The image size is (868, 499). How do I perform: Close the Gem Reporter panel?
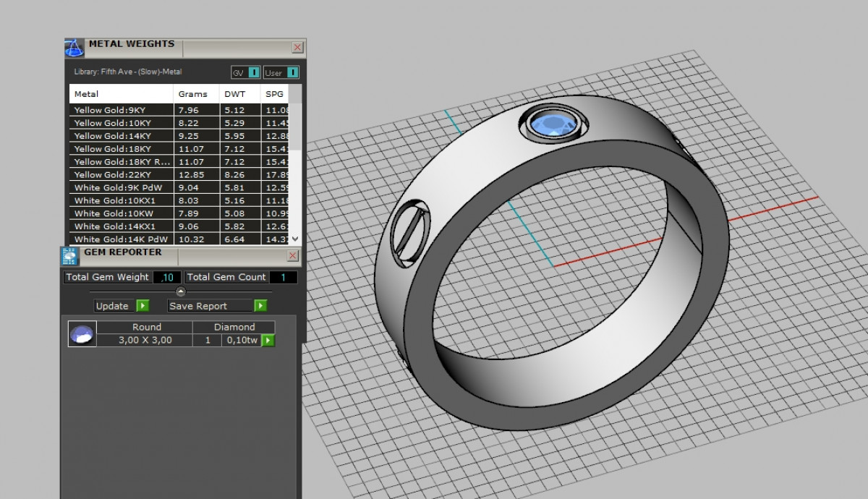click(293, 256)
